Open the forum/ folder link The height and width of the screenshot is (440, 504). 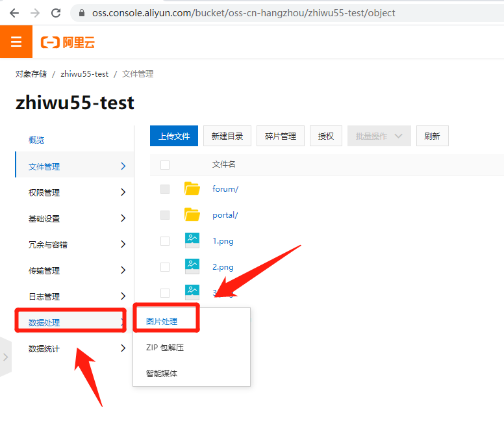tap(225, 188)
